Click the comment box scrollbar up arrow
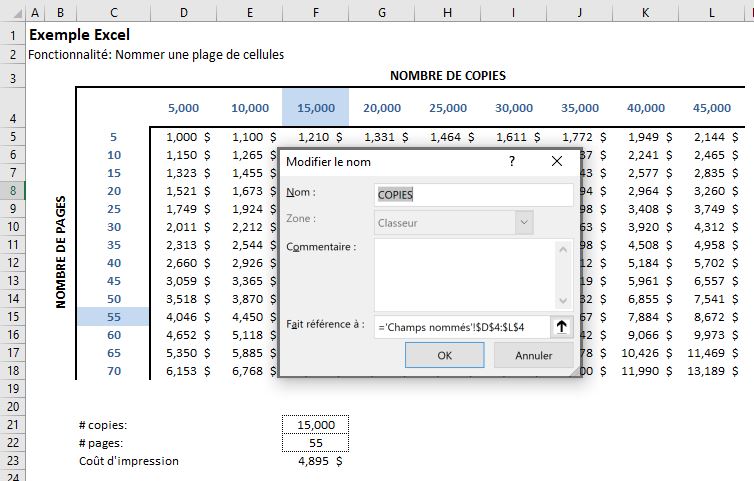This screenshot has height=481, width=754. click(x=564, y=247)
